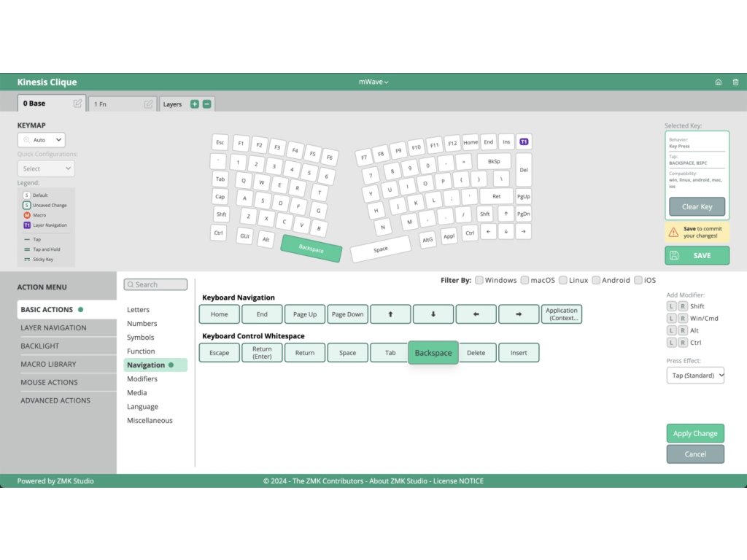Add a new layer with the plus icon

coord(194,104)
